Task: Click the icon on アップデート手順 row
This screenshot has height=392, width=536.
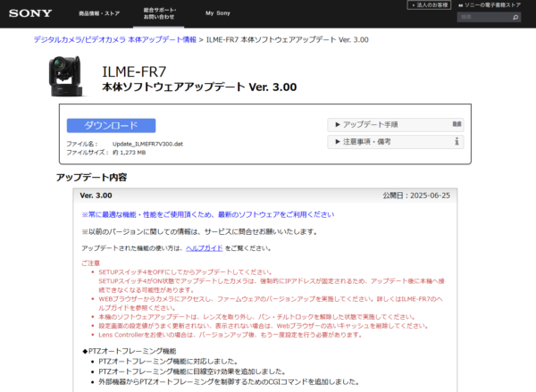Action: [456, 124]
